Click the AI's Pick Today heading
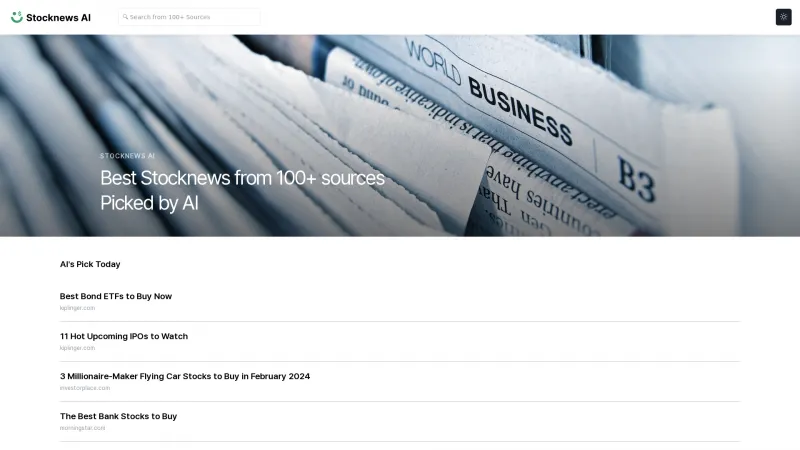Image resolution: width=800 pixels, height=450 pixels. 90,264
